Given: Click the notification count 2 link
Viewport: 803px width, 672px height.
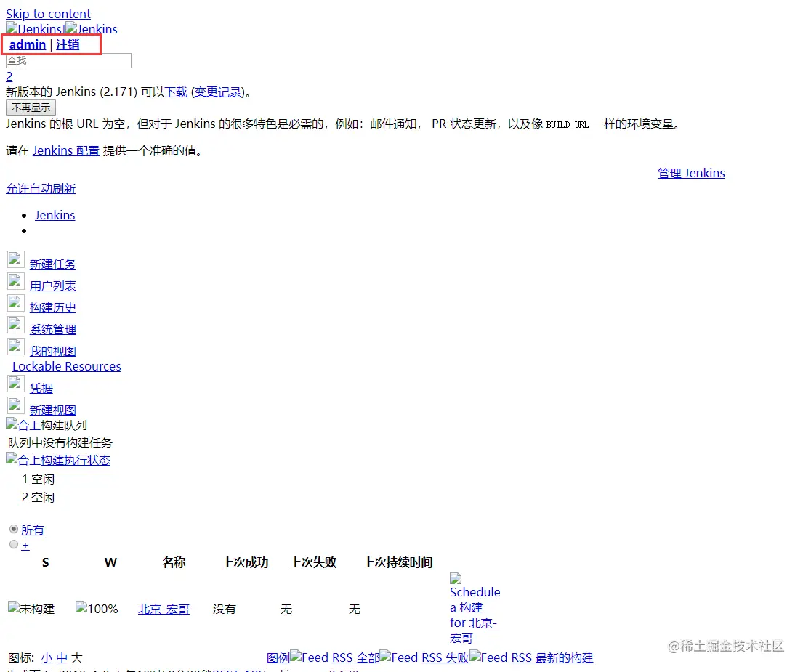Looking at the screenshot, I should 9,76.
